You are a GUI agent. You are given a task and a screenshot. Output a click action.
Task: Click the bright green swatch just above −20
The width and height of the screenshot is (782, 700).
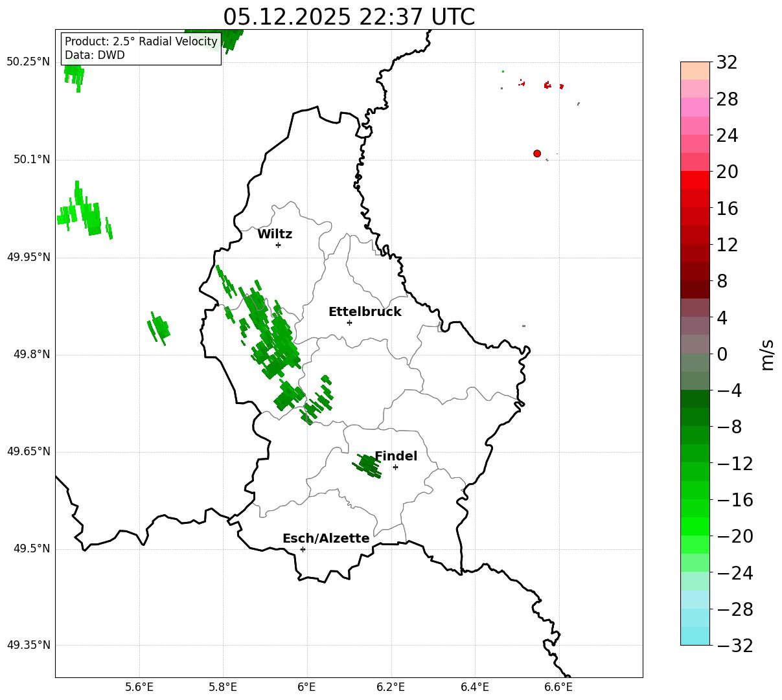tap(695, 526)
